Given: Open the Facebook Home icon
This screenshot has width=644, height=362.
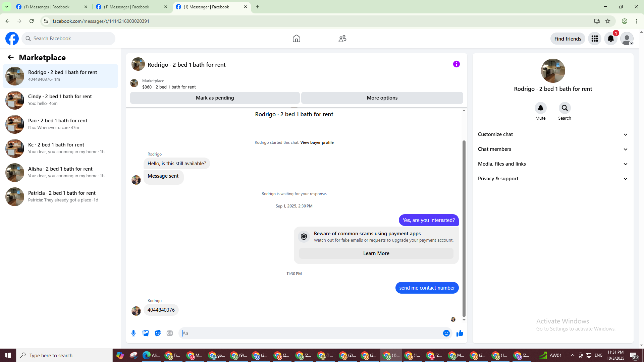Looking at the screenshot, I should coord(297,39).
